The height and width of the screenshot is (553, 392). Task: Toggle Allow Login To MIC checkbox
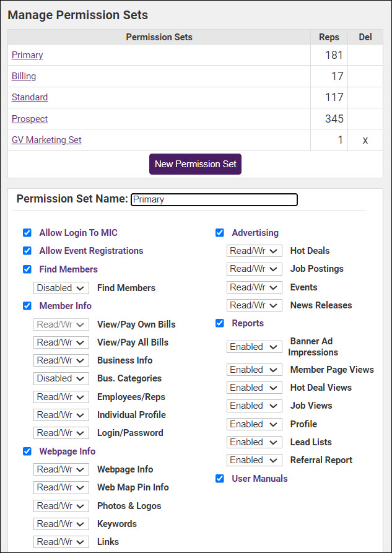click(27, 233)
